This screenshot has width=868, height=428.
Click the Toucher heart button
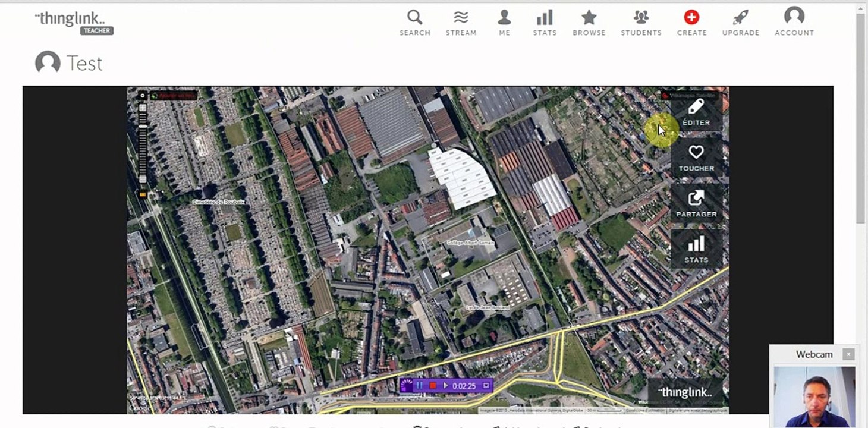tap(696, 158)
